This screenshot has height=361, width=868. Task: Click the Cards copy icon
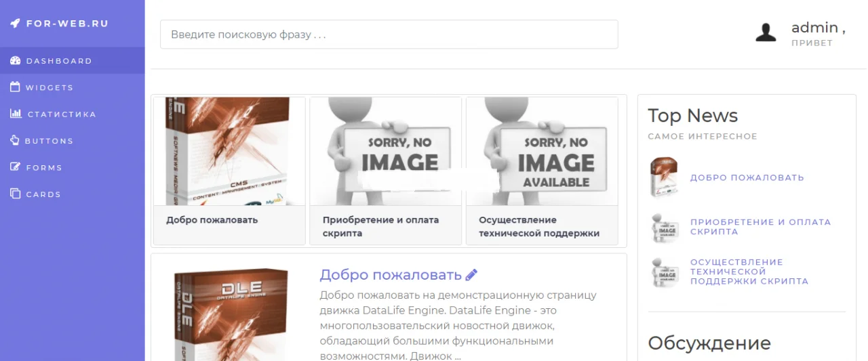pyautogui.click(x=15, y=194)
